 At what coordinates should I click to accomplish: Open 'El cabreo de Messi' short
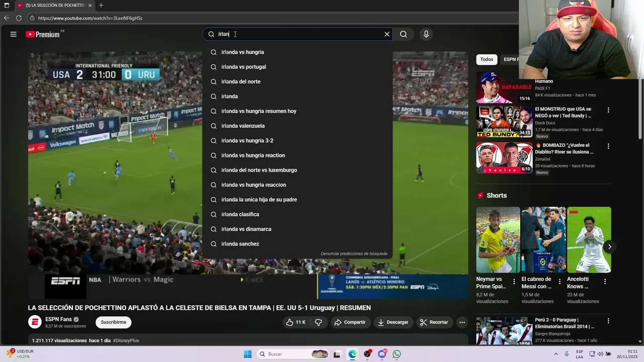click(x=543, y=240)
